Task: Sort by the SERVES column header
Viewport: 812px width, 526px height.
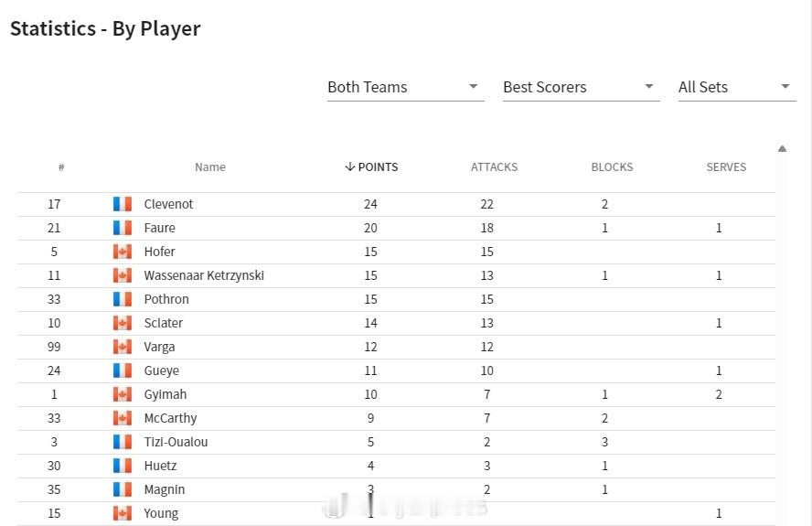Action: pyautogui.click(x=726, y=166)
